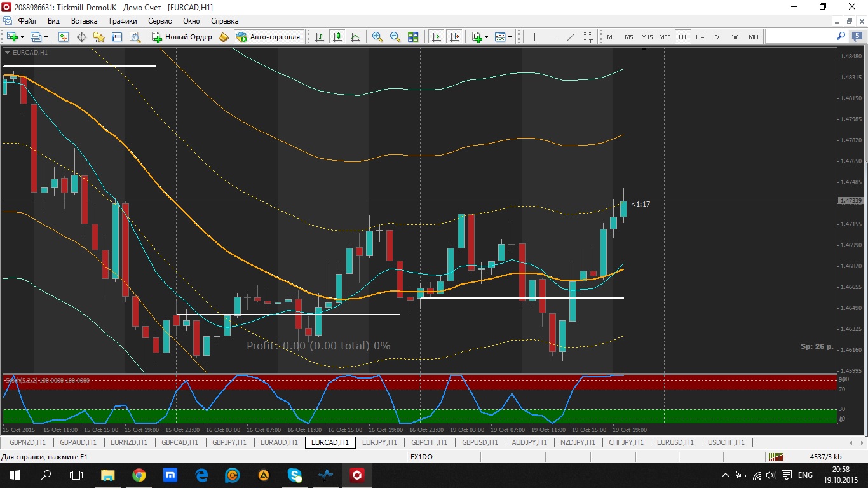Switch to GBPUSD,H1 chart tab
This screenshot has height=488, width=868.
[x=480, y=442]
